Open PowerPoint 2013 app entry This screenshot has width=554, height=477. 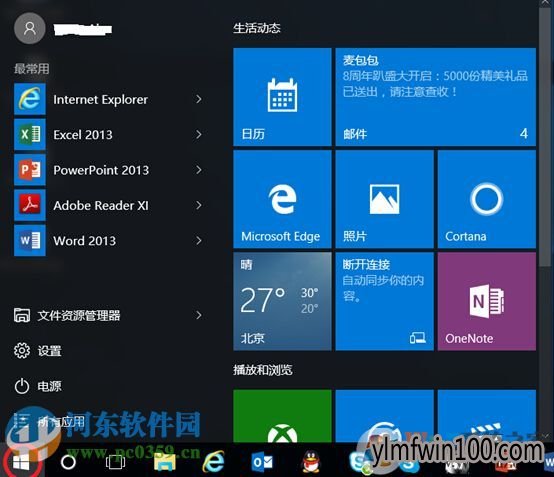coord(110,170)
